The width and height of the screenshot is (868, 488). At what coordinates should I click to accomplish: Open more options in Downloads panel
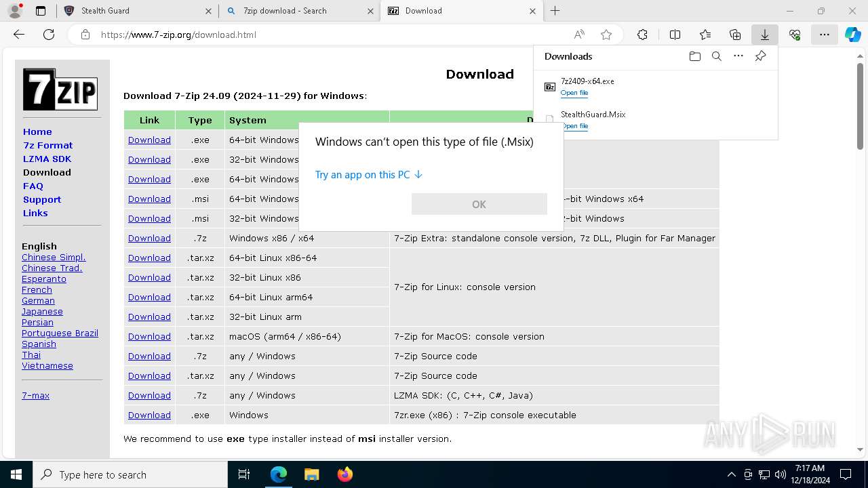tap(738, 56)
